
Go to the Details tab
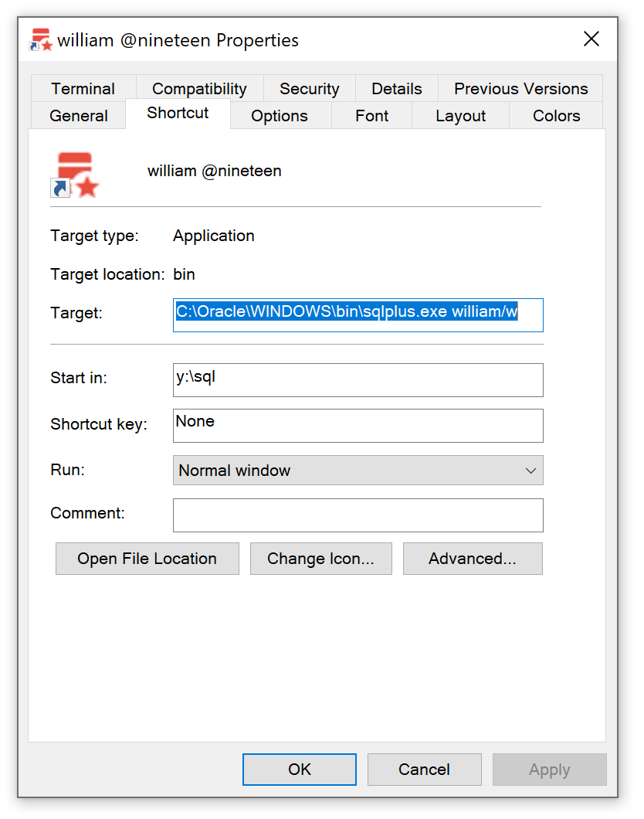tap(397, 89)
